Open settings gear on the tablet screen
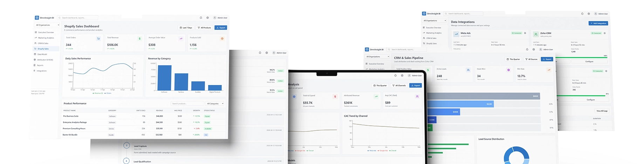 (x=402, y=76)
